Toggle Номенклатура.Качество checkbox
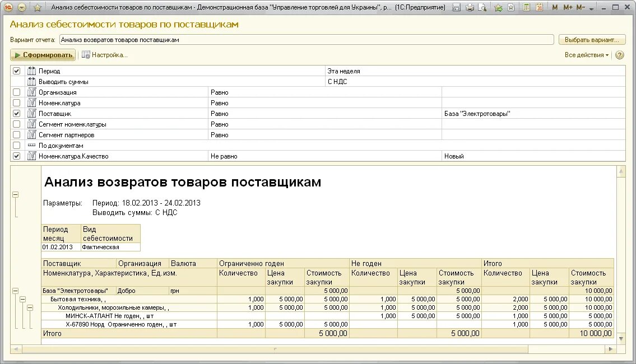Screen dimensions: 636x364 pos(17,156)
